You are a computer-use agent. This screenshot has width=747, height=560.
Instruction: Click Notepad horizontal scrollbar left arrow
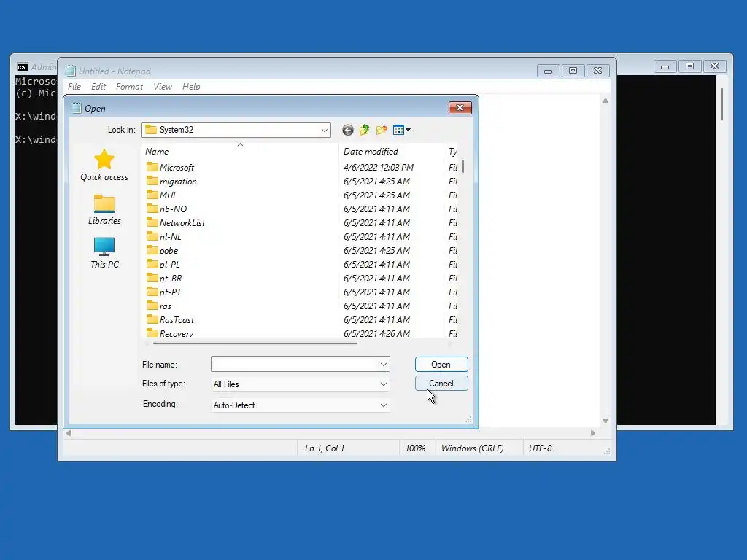[x=69, y=433]
